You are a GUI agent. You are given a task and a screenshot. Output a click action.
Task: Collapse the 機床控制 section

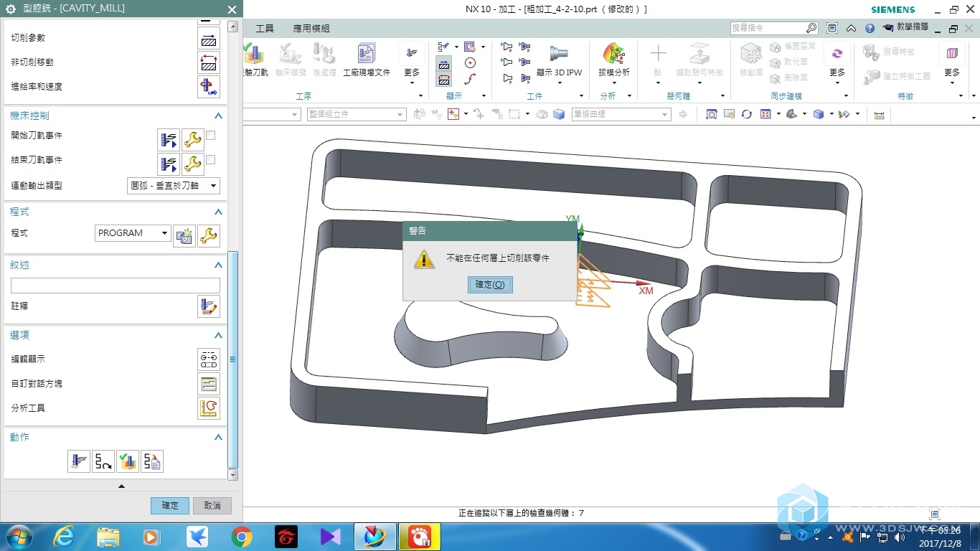pos(218,116)
